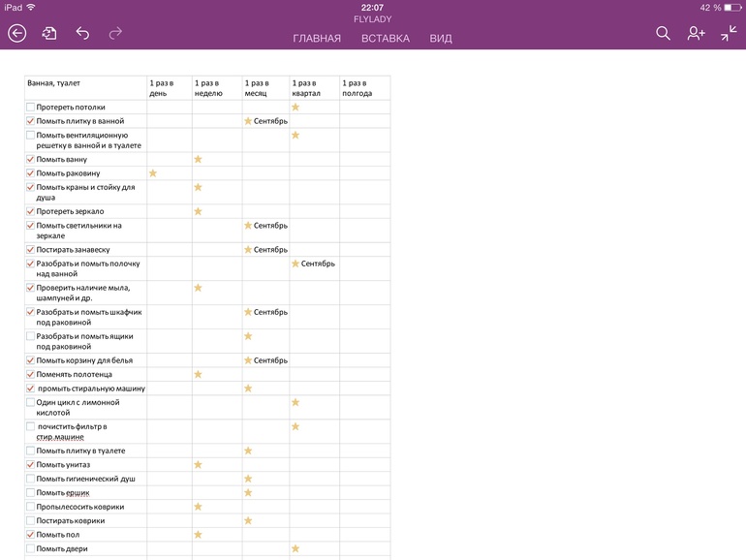Check the 'Протереть потолки' checkbox

(31, 108)
